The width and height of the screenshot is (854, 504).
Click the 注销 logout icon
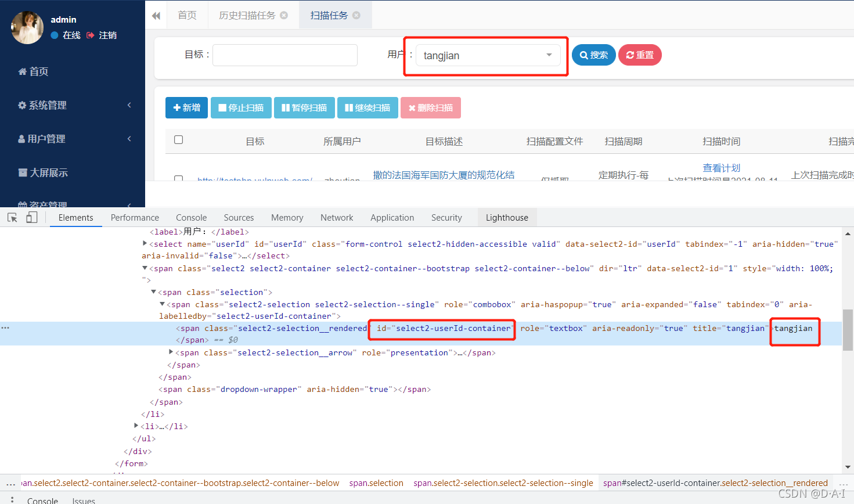pos(91,35)
